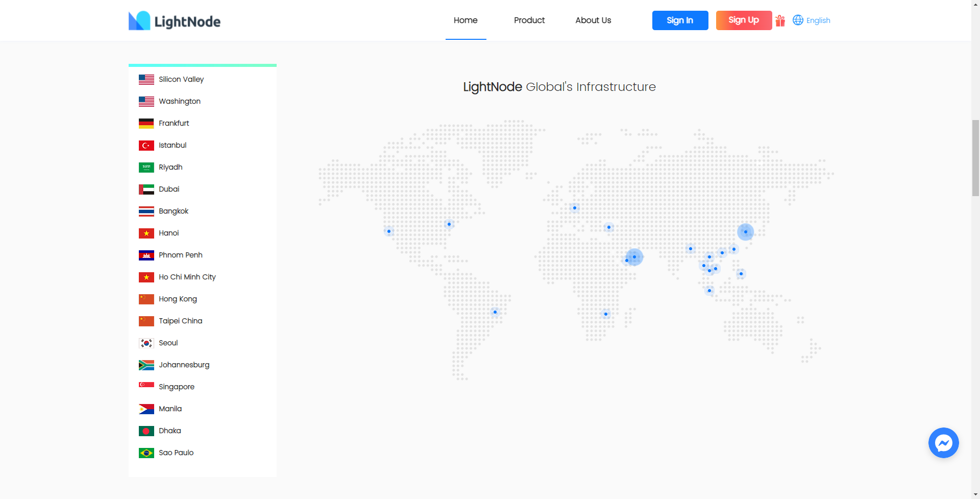Click the German flag beside Frankfurt
This screenshot has height=499, width=980.
[146, 124]
